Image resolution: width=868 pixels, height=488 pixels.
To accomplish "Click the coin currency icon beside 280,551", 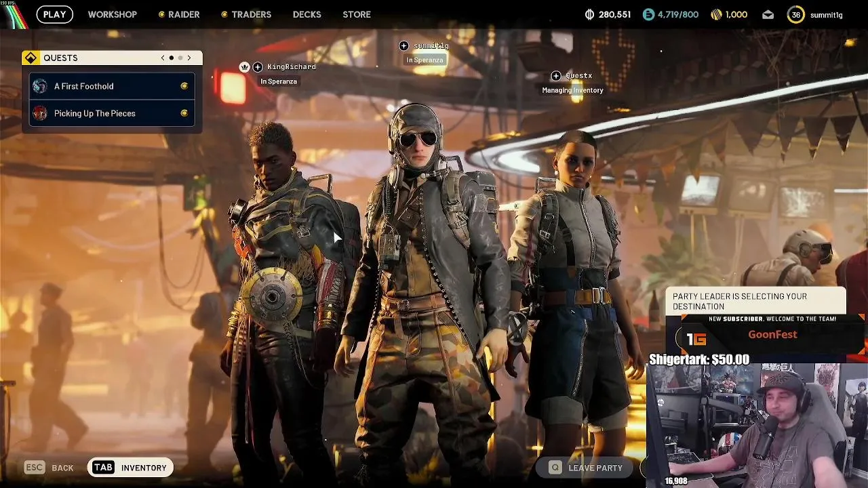I will point(590,14).
